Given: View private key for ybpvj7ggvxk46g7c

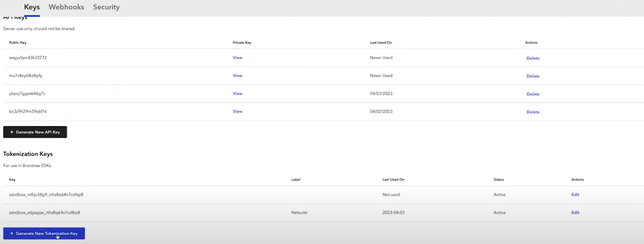Looking at the screenshot, I should [x=237, y=94].
